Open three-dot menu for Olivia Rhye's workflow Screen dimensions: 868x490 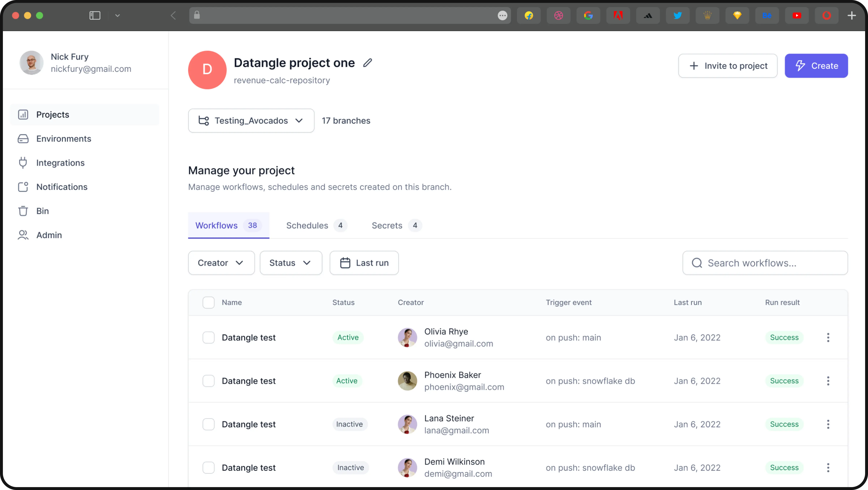click(828, 338)
